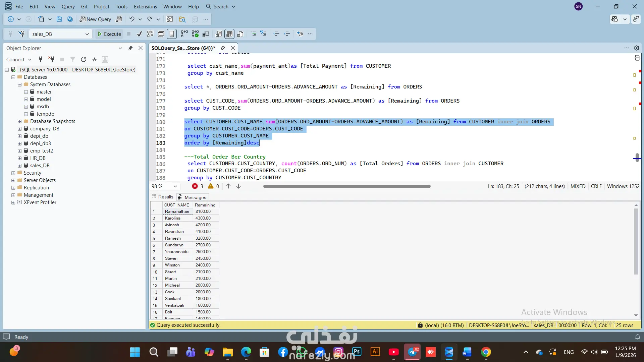The image size is (644, 362).
Task: Click the Execute query button
Action: pos(109,34)
